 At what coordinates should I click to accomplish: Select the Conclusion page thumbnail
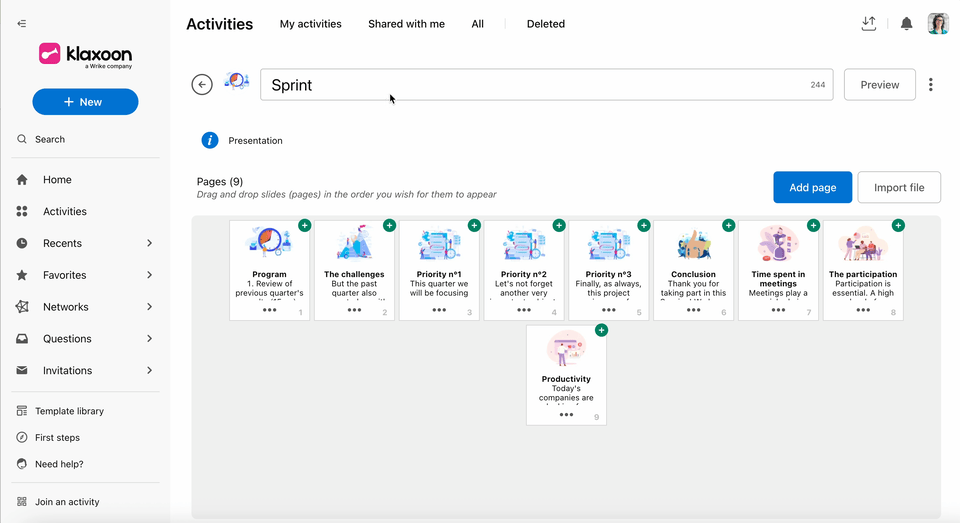[693, 270]
